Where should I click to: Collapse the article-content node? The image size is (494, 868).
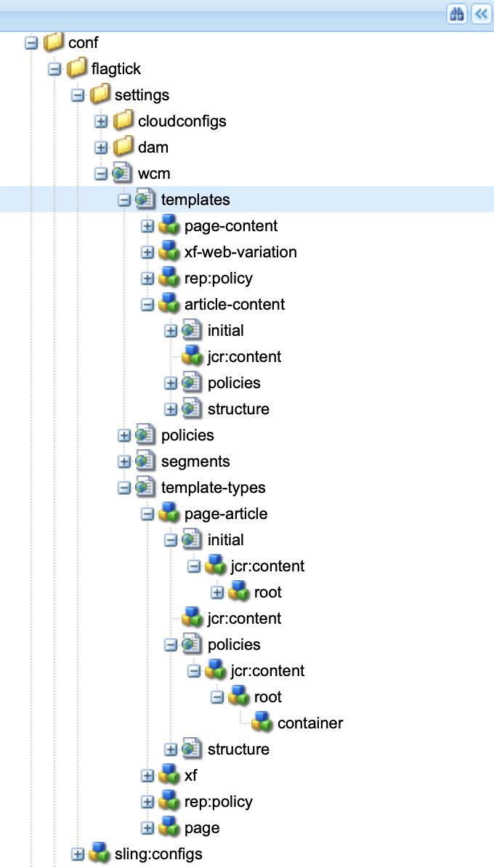point(148,305)
